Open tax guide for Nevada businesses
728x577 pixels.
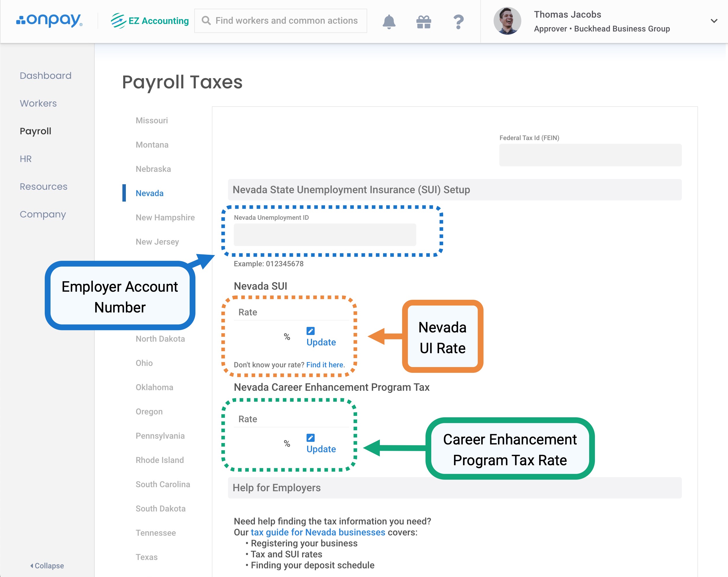pyautogui.click(x=318, y=532)
